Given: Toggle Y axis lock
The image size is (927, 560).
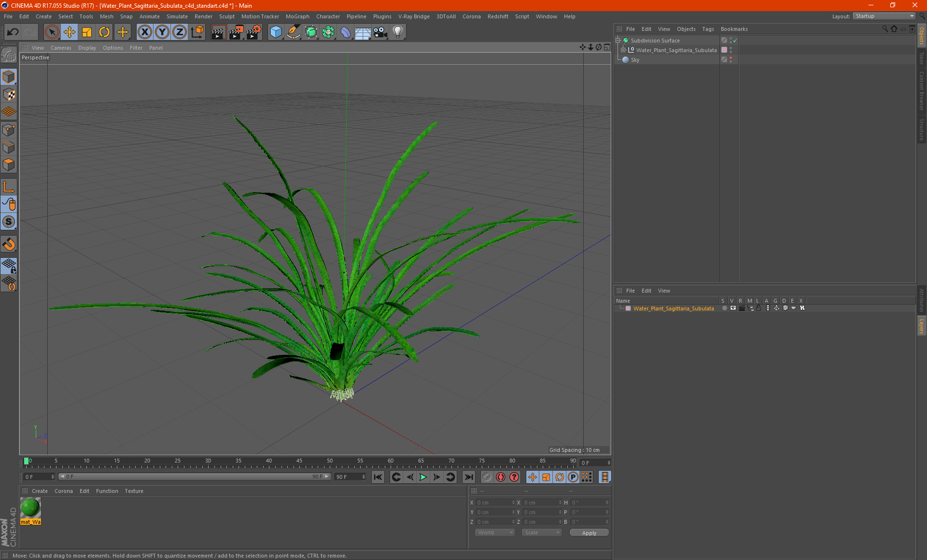Looking at the screenshot, I should pyautogui.click(x=162, y=32).
